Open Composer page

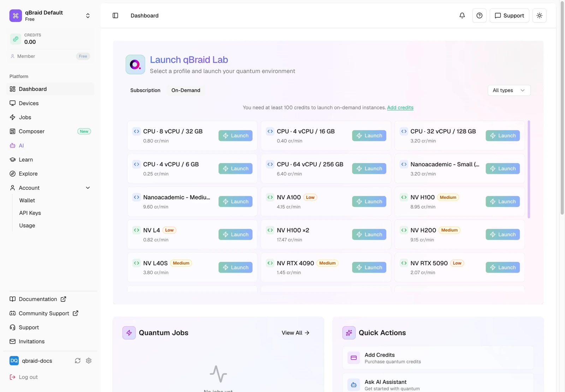[50, 131]
